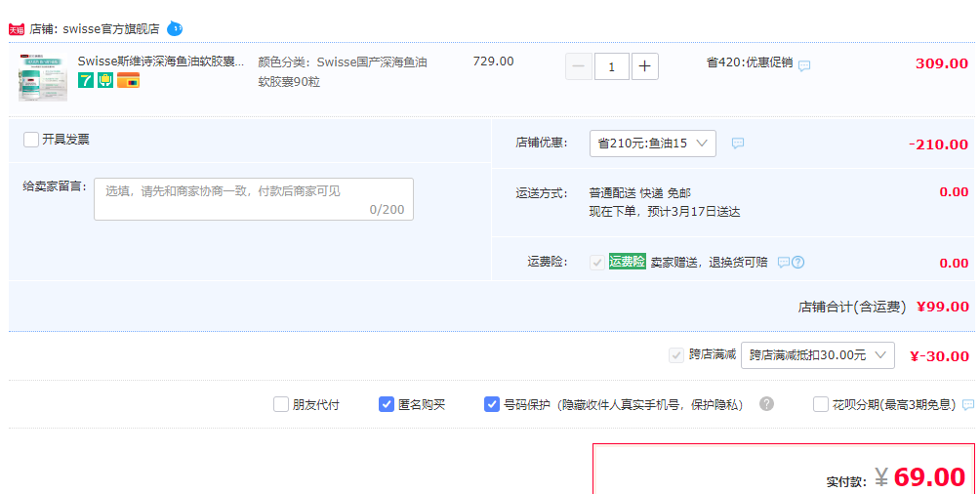Check the 花呗分期 installment checkbox
Screen dimensions: 980x494
coord(821,404)
